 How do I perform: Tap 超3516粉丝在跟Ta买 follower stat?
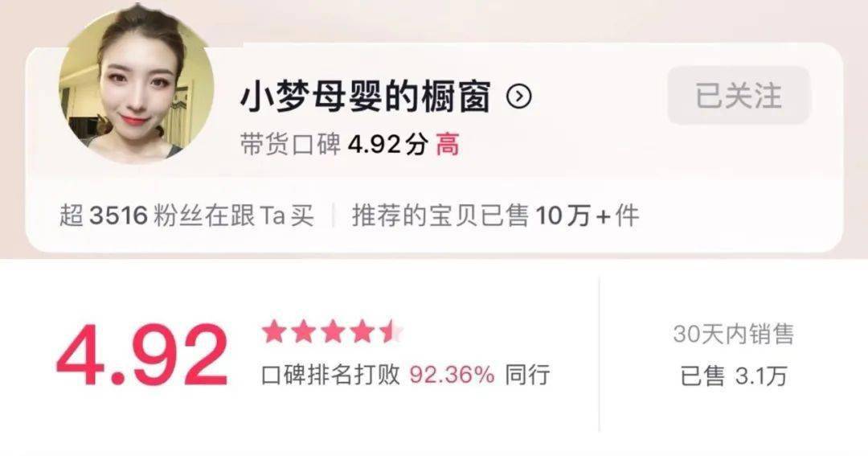click(186, 216)
